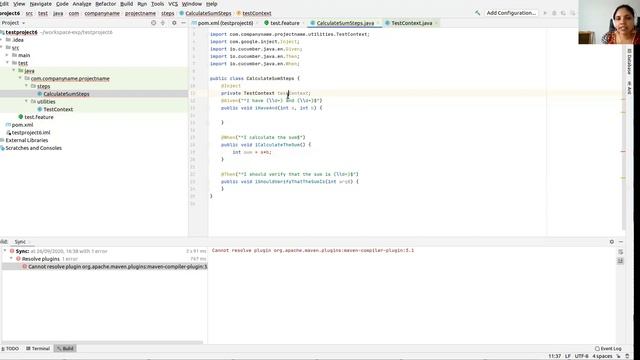Hide the Project panel with the minus icon
Image resolution: width=640 pixels, height=360 pixels.
coord(183,23)
